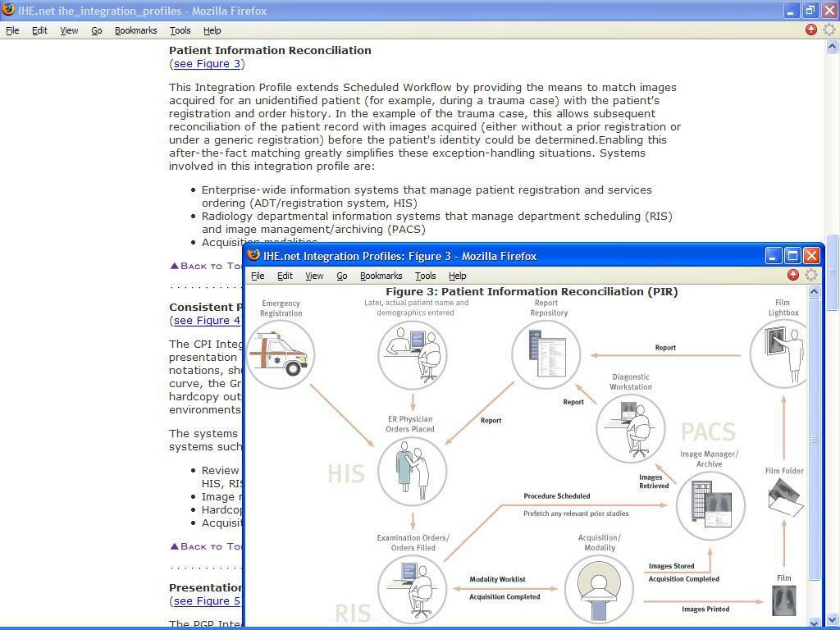The width and height of the screenshot is (840, 630).
Task: Open Go menu in Figure 3 window
Action: [342, 276]
